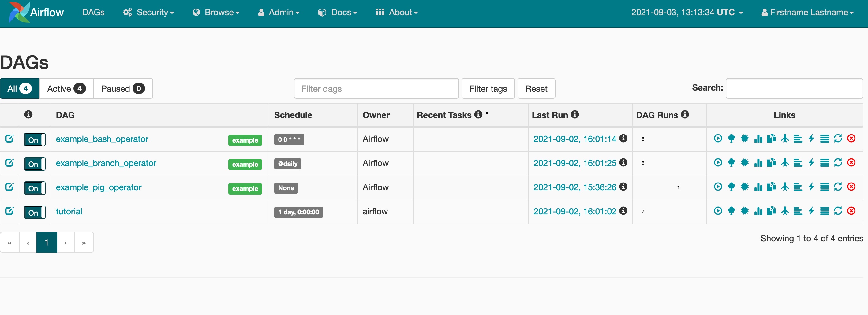Edit the example_bash_operator DAG record
Viewport: 868px width, 315px height.
[9, 138]
